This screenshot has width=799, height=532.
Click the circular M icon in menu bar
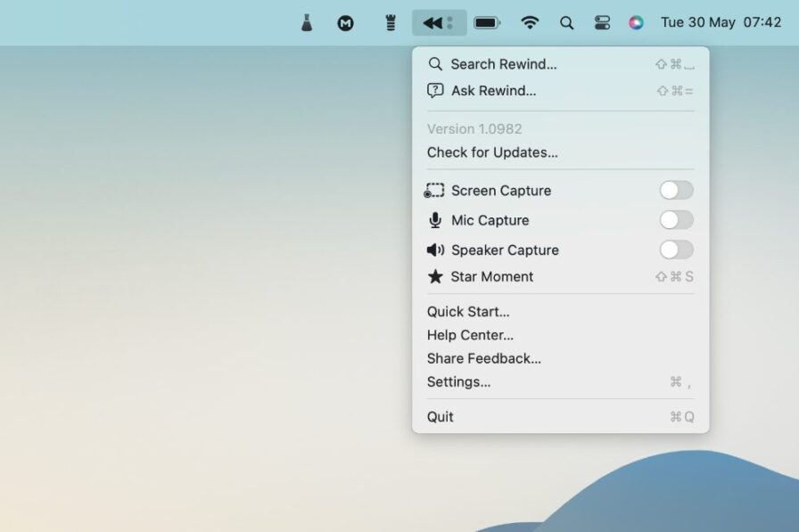coord(345,23)
